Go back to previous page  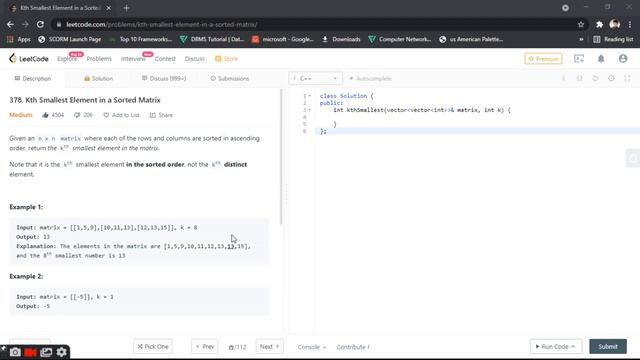[x=10, y=24]
